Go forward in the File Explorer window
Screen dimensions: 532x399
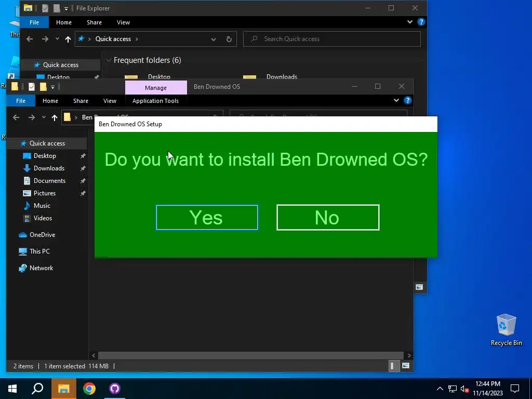click(45, 39)
